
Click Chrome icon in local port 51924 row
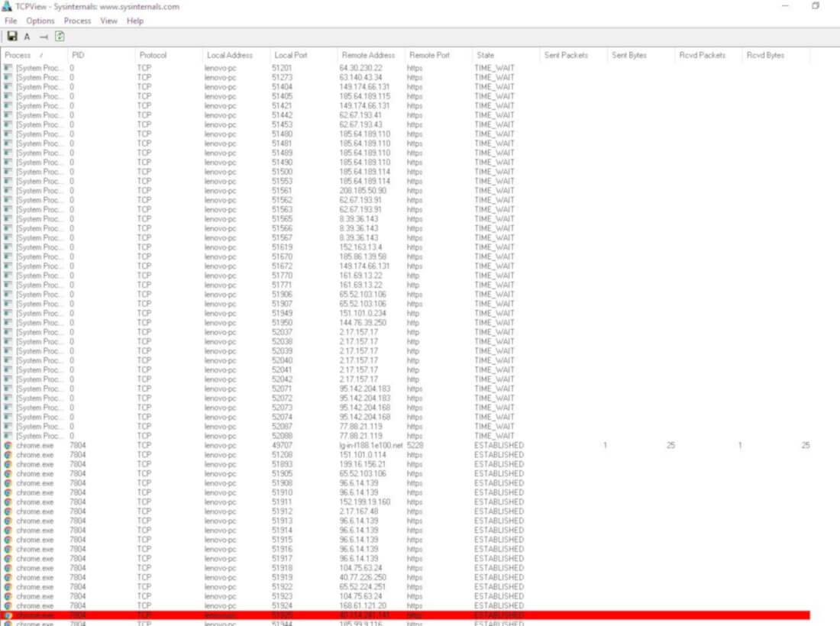[x=8, y=605]
